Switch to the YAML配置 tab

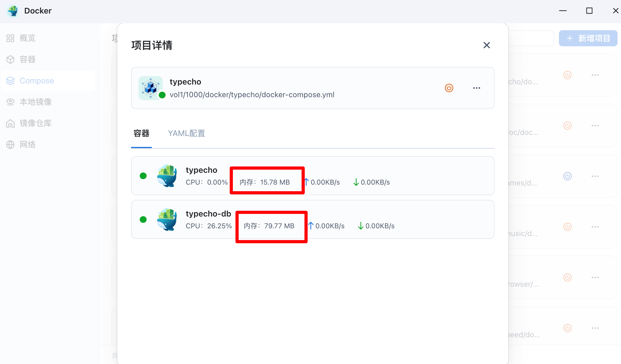click(186, 133)
